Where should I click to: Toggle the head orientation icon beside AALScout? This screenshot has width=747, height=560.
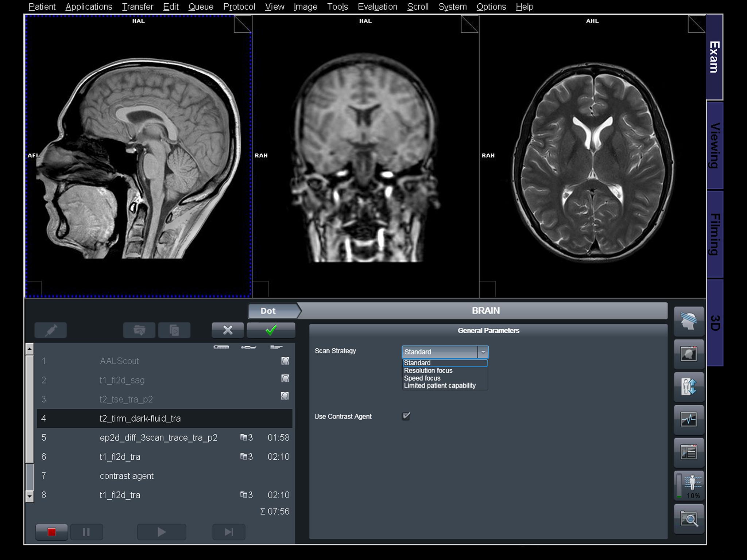click(285, 361)
